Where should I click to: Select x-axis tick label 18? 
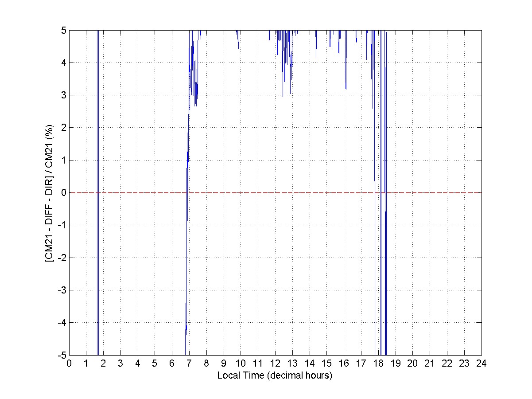point(378,363)
